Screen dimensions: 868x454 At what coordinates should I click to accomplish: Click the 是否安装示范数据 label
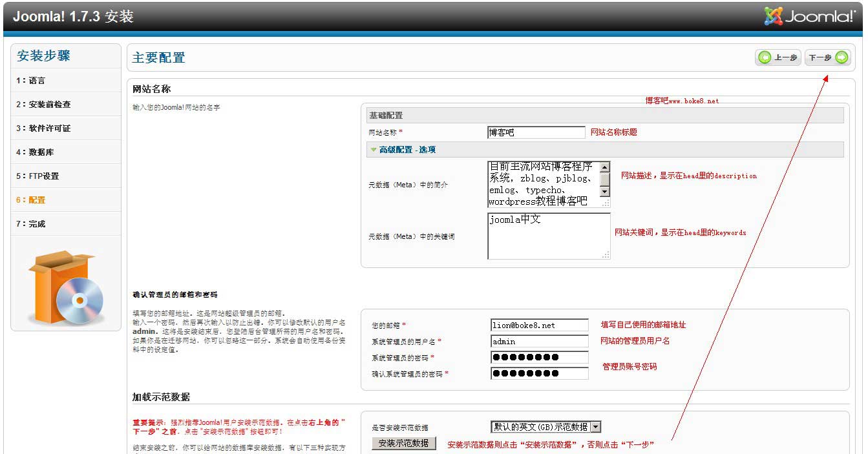click(399, 428)
